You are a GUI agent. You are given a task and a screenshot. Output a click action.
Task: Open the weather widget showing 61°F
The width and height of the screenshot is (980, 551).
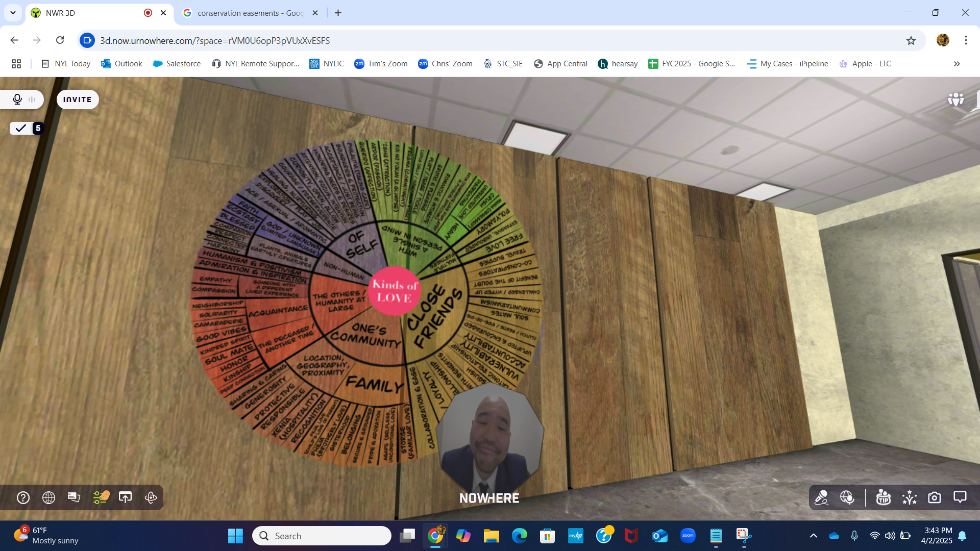[46, 536]
